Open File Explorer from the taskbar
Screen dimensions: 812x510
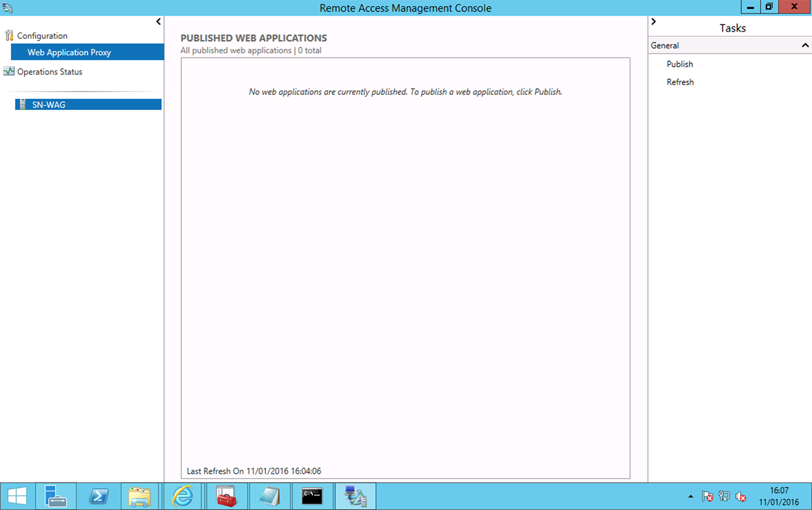tap(140, 496)
